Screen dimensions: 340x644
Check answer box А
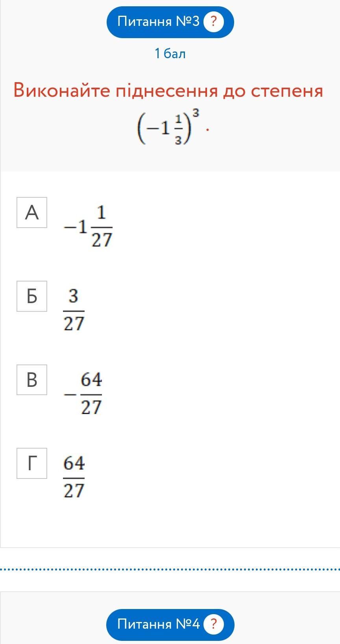coord(32,213)
